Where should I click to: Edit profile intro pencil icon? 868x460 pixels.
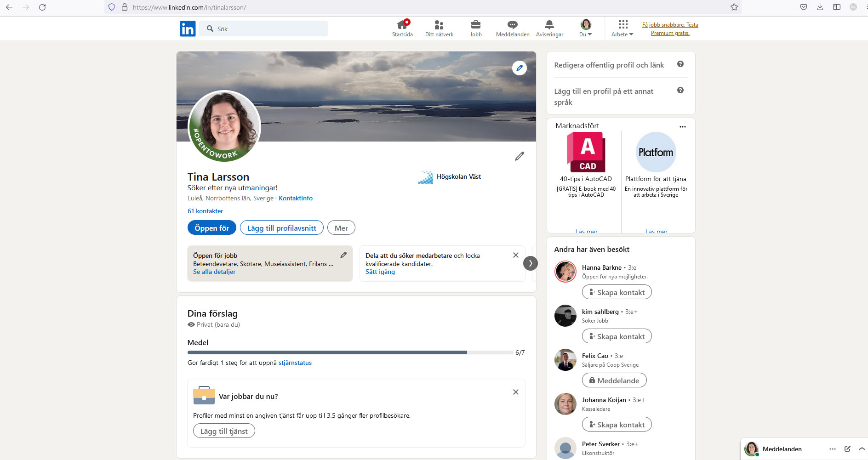[x=520, y=156]
